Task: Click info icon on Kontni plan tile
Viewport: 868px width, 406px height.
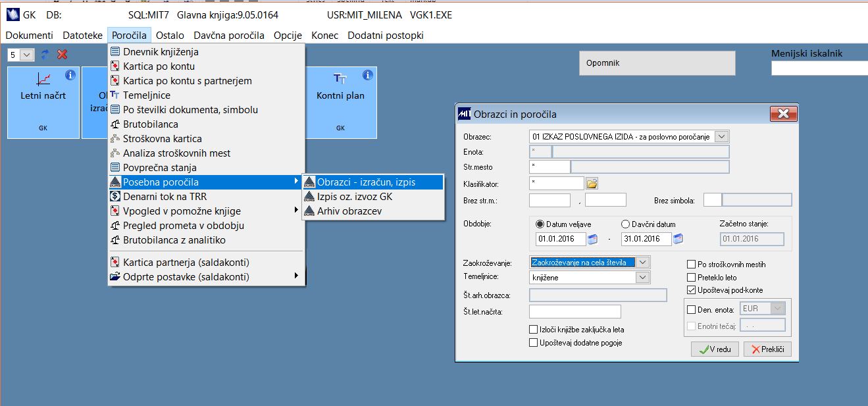Action: [x=368, y=75]
